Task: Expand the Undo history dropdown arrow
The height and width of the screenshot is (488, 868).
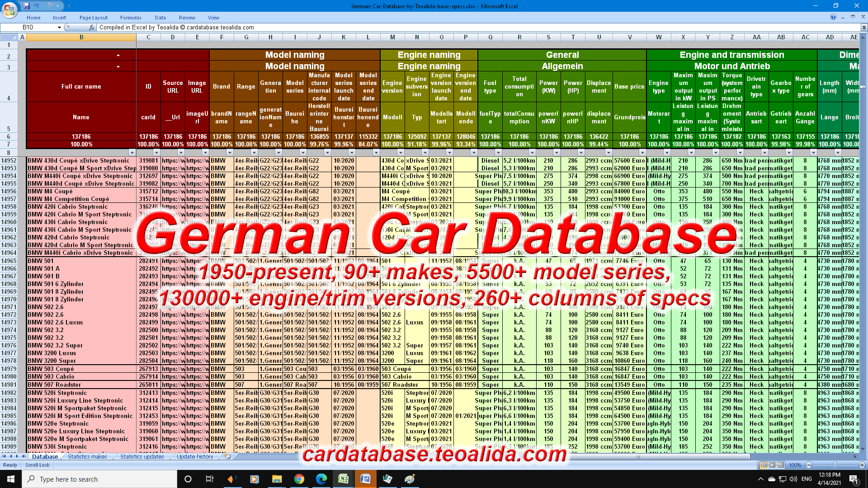Action: [43, 6]
